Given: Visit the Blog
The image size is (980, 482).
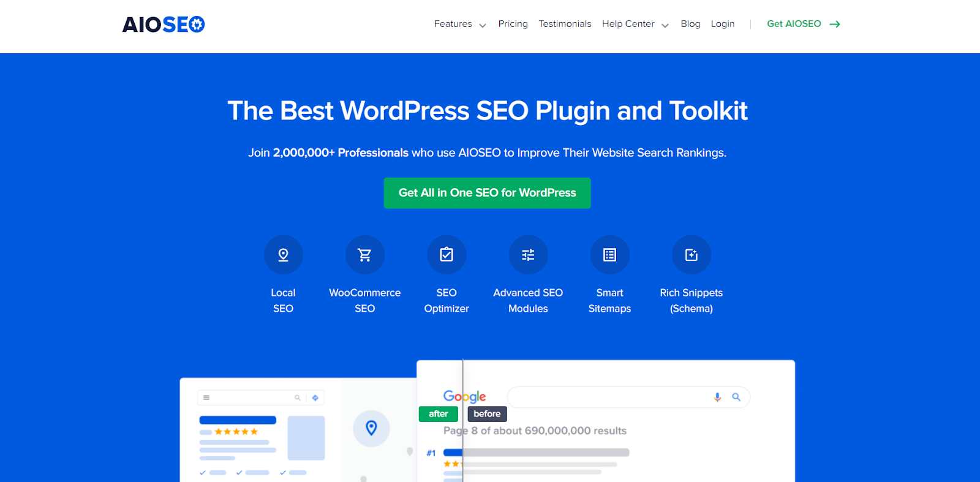Looking at the screenshot, I should tap(690, 24).
